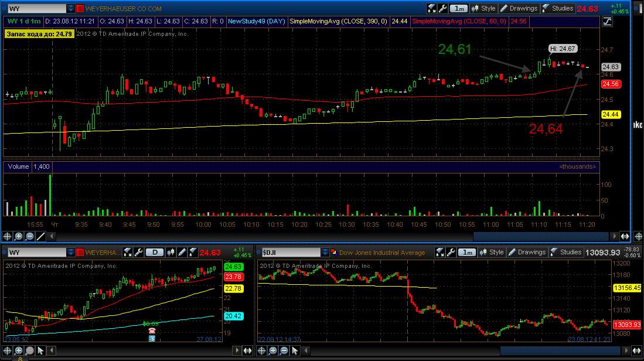The width and height of the screenshot is (644, 361).
Task: Open the pencil Drawings icon on WY daily chart
Action: coord(182,252)
